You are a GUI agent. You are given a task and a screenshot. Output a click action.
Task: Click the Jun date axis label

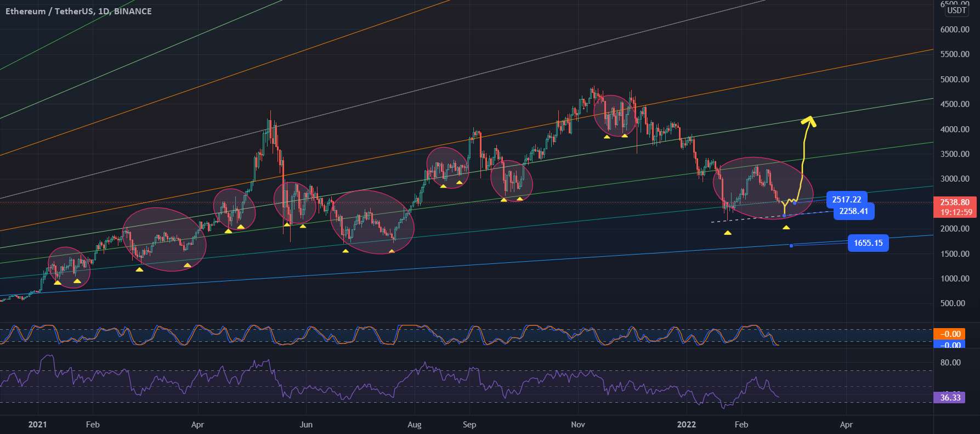click(306, 425)
